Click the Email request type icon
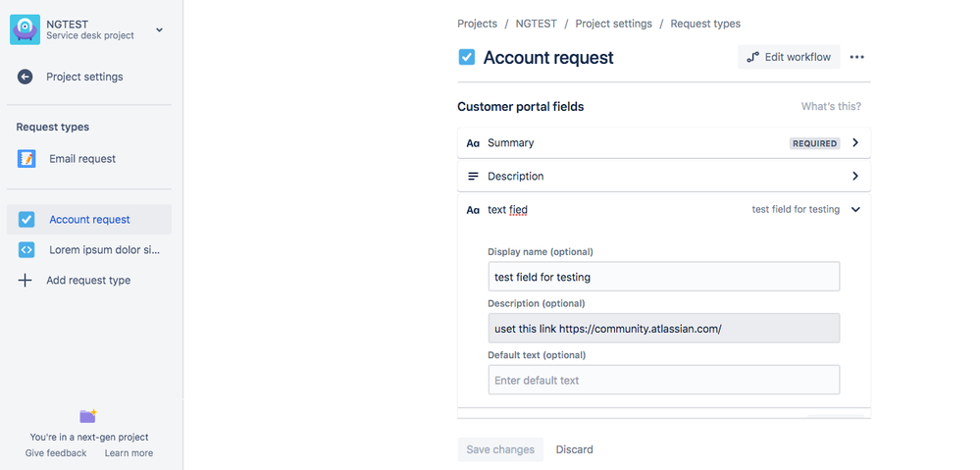This screenshot has width=980, height=470. (26, 159)
